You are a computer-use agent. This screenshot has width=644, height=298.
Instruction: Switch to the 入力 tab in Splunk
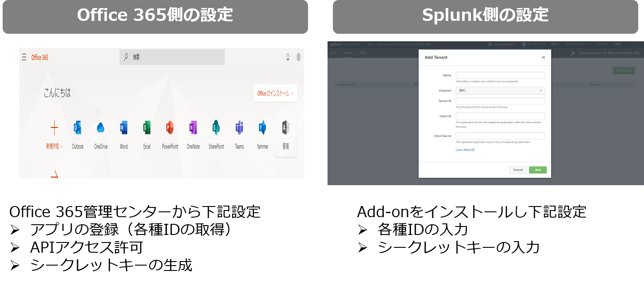tap(333, 53)
